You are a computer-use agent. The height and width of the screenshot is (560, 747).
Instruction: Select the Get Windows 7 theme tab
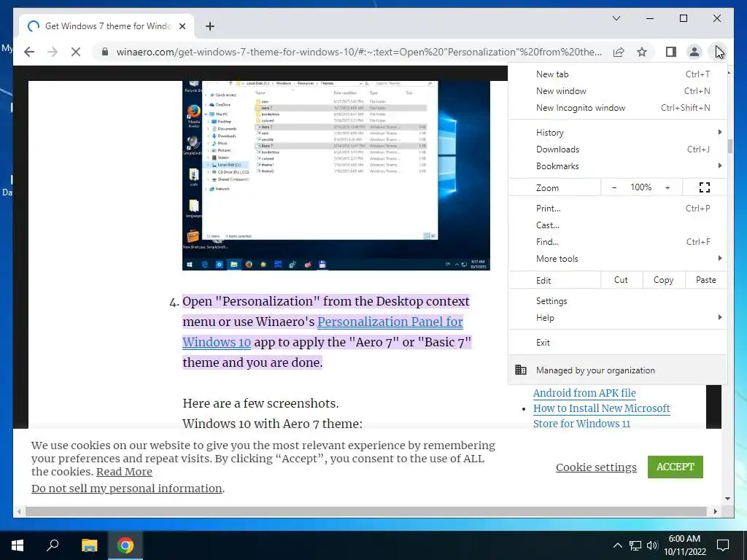click(107, 26)
